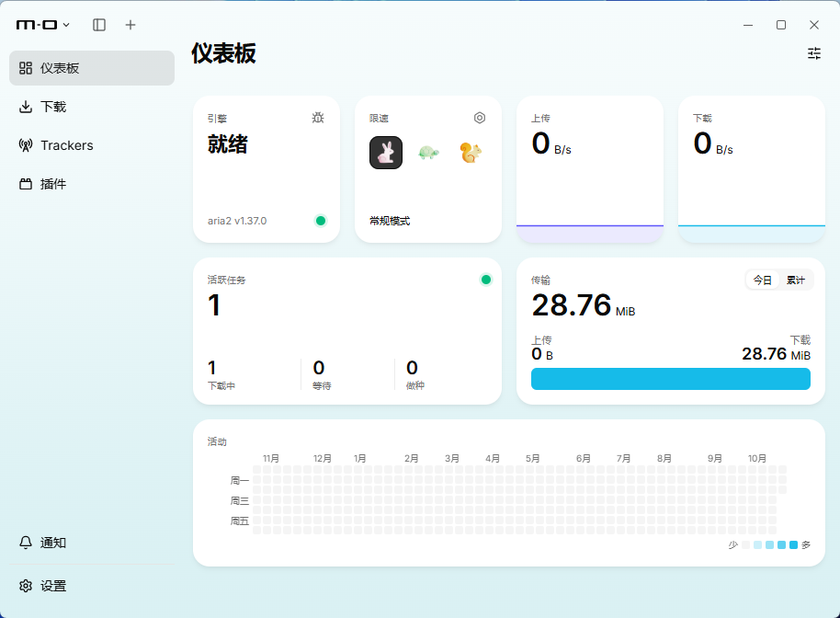Open 设置 settings
Viewport: 840px width, 618px height.
pos(92,586)
